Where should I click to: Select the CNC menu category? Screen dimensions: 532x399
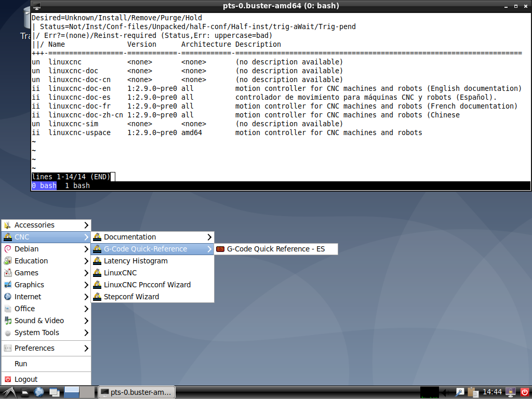[46, 237]
